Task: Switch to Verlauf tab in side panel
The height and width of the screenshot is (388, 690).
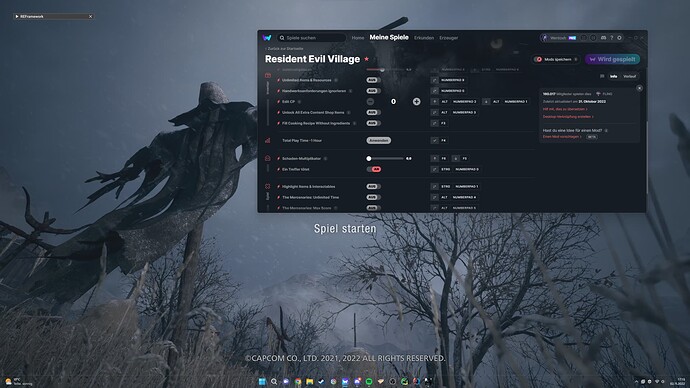Action: (x=629, y=77)
